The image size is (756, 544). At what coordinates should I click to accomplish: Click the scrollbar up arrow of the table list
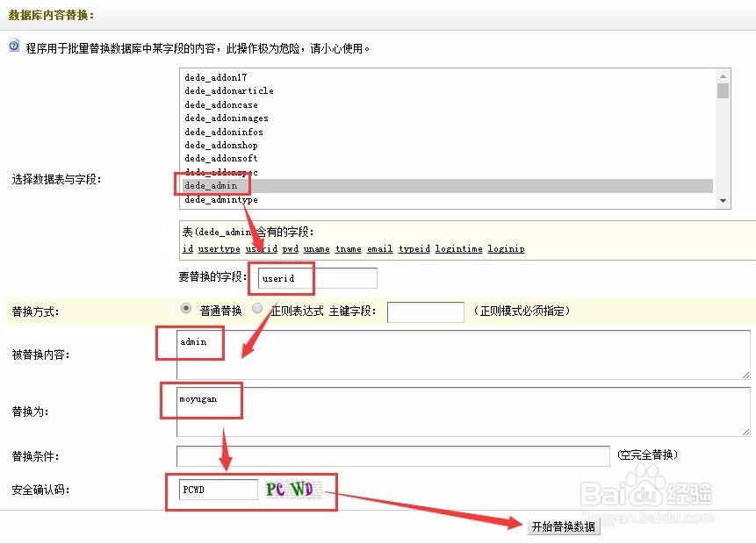tap(724, 75)
